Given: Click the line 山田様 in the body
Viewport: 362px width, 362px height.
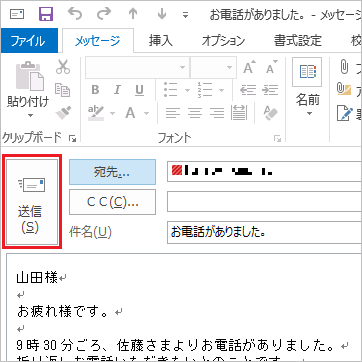Looking at the screenshot, I should pyautogui.click(x=37, y=277).
